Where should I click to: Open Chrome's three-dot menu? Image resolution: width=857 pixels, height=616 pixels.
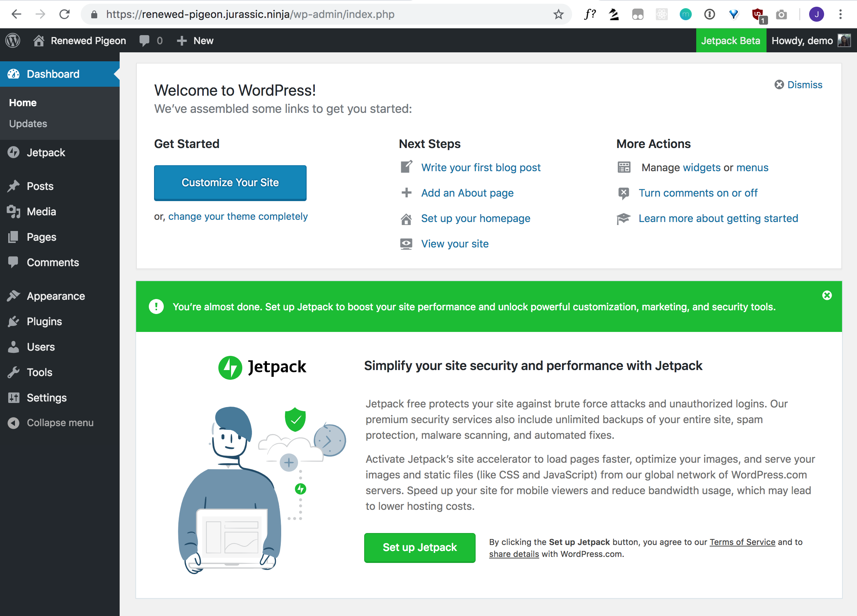(x=841, y=14)
